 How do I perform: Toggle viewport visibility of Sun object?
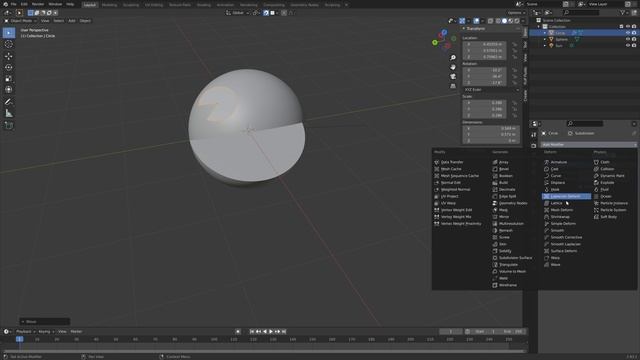[x=628, y=45]
